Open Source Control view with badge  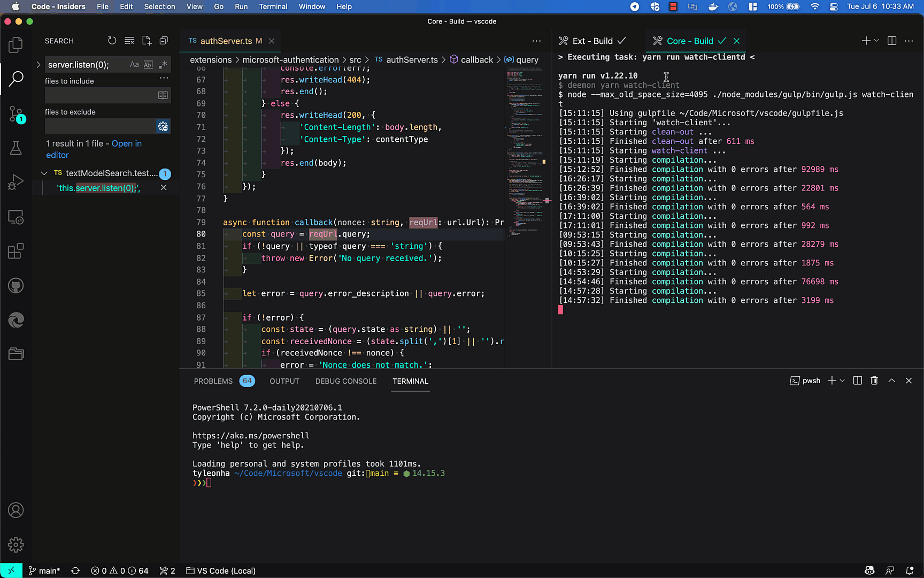(16, 114)
